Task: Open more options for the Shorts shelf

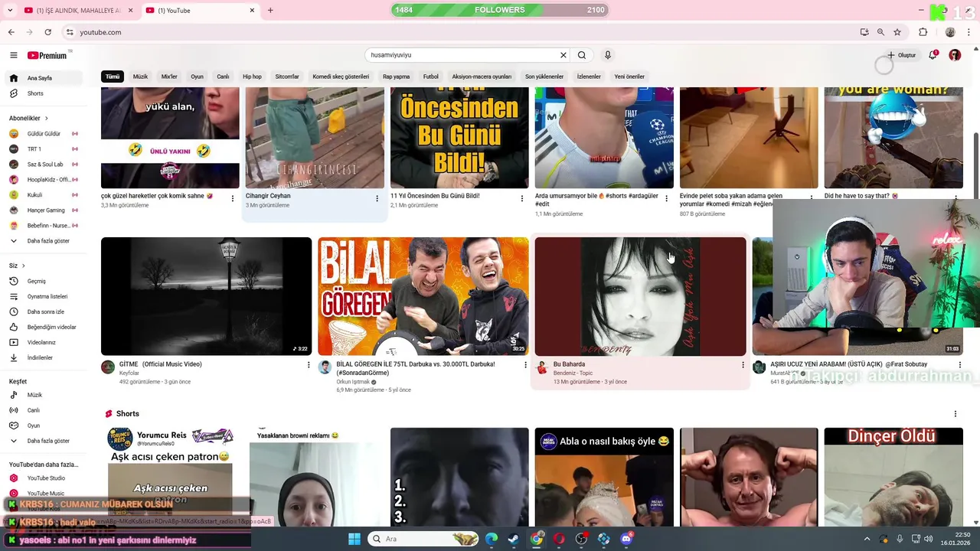Action: tap(955, 414)
